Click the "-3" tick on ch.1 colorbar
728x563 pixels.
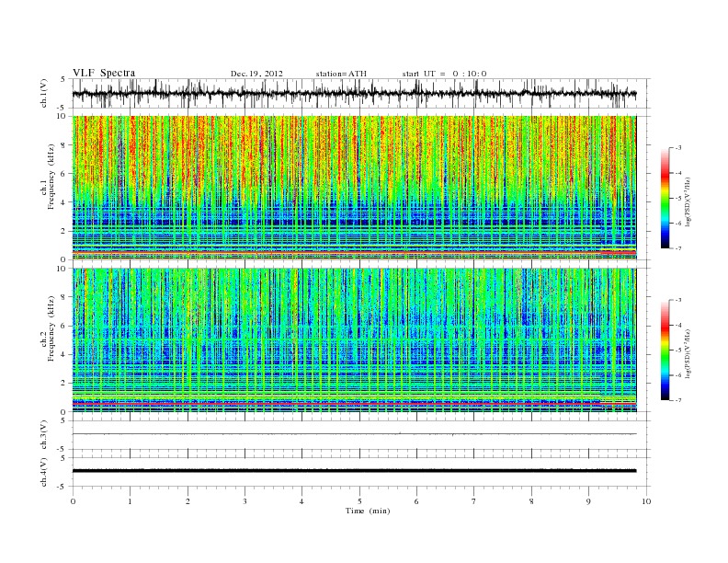coord(677,148)
